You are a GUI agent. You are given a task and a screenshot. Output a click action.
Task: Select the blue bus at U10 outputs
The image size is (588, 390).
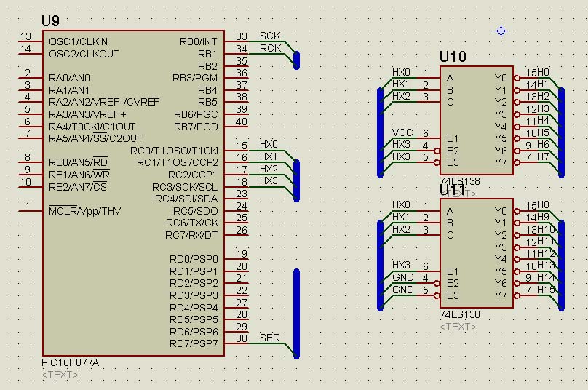click(x=561, y=132)
